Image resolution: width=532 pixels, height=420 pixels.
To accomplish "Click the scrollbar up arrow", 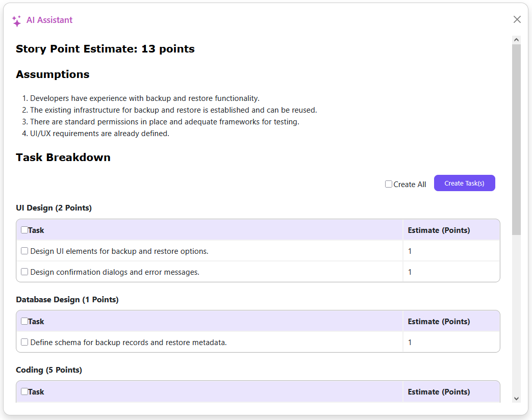I will click(x=516, y=40).
